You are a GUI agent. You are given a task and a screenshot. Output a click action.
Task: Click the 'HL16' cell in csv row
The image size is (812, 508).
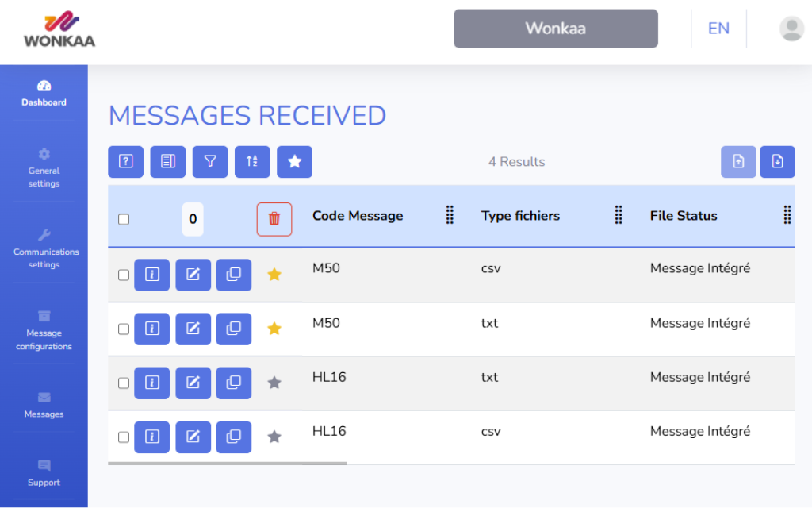(329, 431)
